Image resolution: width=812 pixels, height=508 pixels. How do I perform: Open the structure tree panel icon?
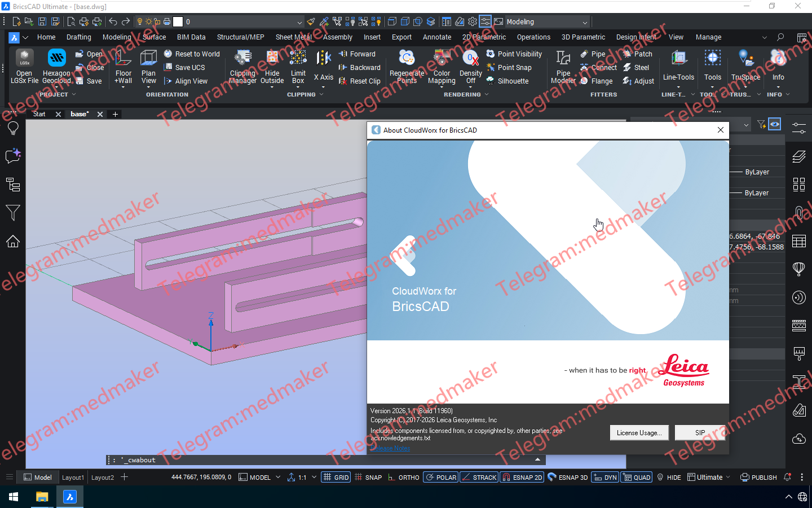[13, 185]
